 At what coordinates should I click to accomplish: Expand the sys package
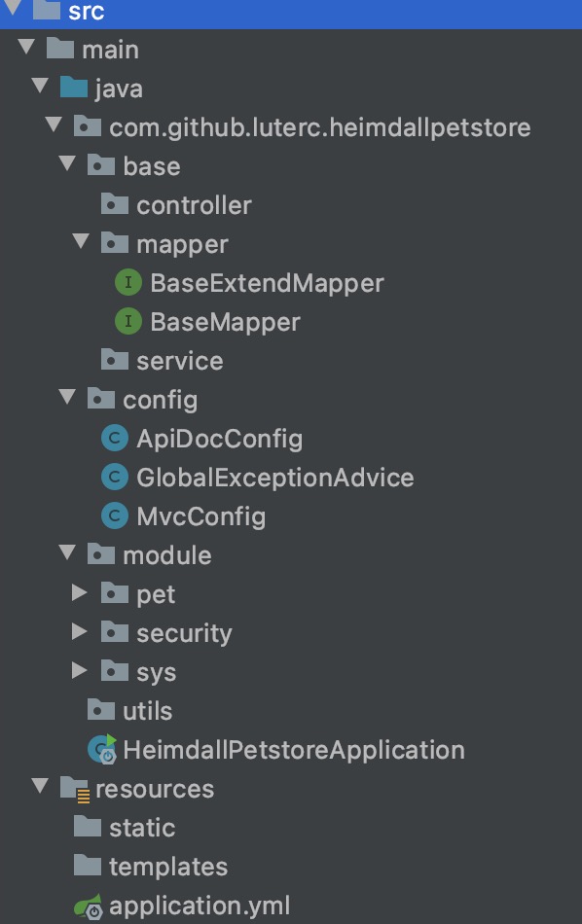click(79, 670)
